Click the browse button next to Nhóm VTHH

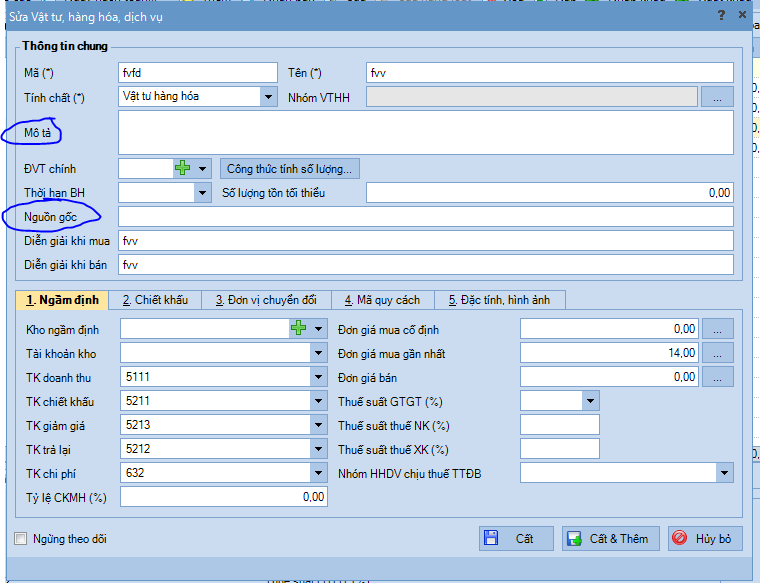pyautogui.click(x=717, y=97)
